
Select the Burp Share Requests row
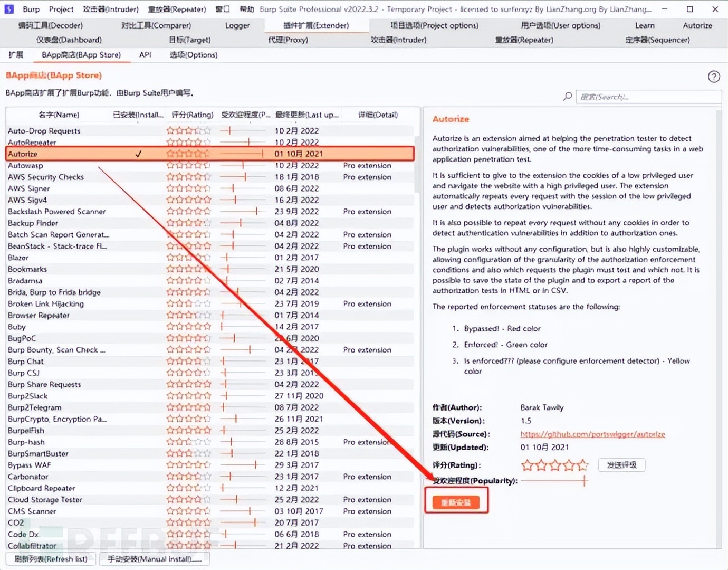coord(210,384)
